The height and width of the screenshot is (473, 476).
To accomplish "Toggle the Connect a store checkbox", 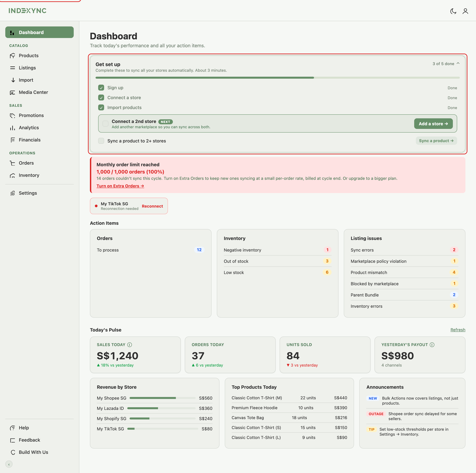I will tap(101, 98).
